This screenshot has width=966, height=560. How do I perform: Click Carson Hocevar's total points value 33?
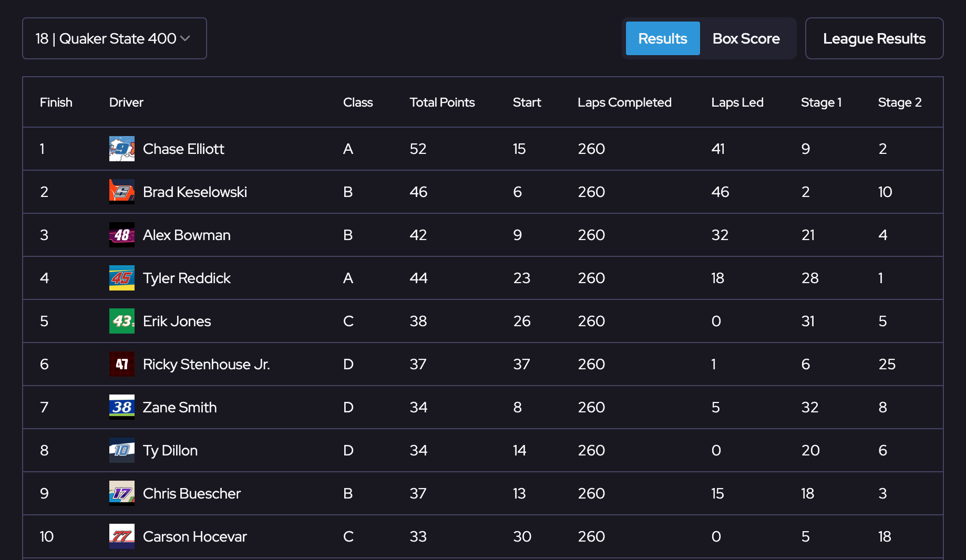418,536
